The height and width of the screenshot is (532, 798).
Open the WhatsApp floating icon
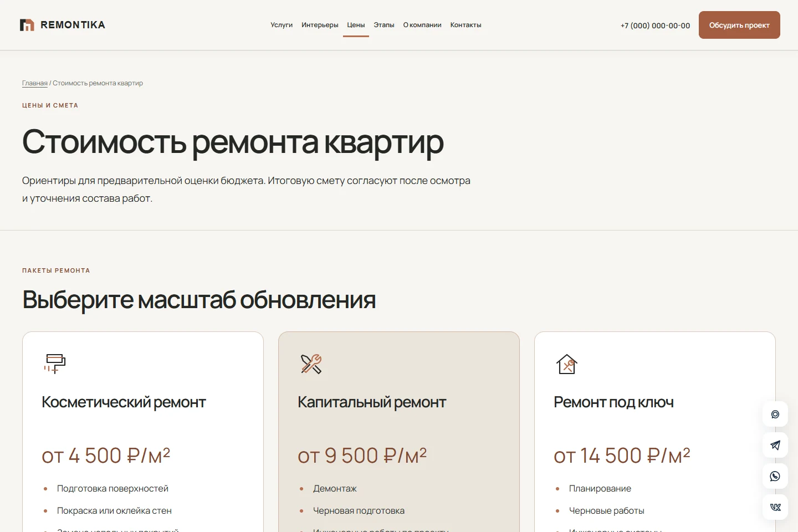(775, 476)
